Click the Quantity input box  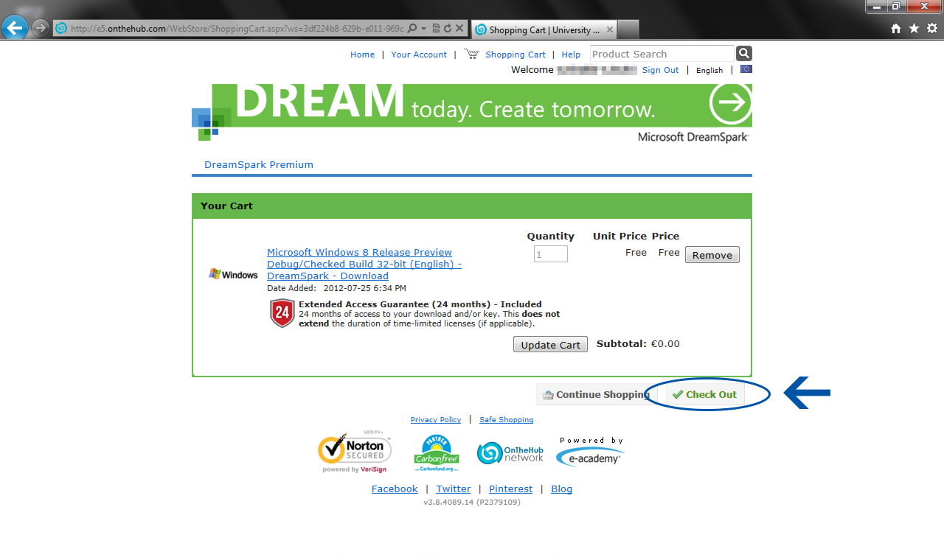pos(551,254)
